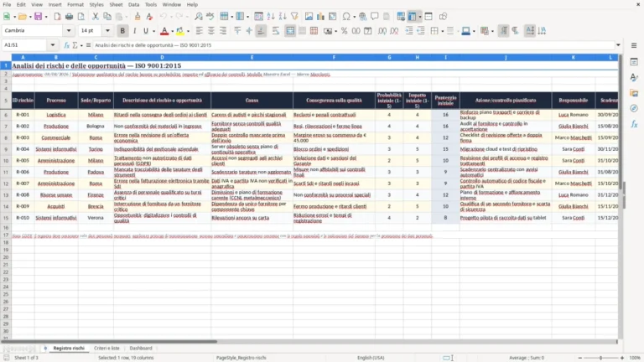Run the spelling check

[x=210, y=17]
